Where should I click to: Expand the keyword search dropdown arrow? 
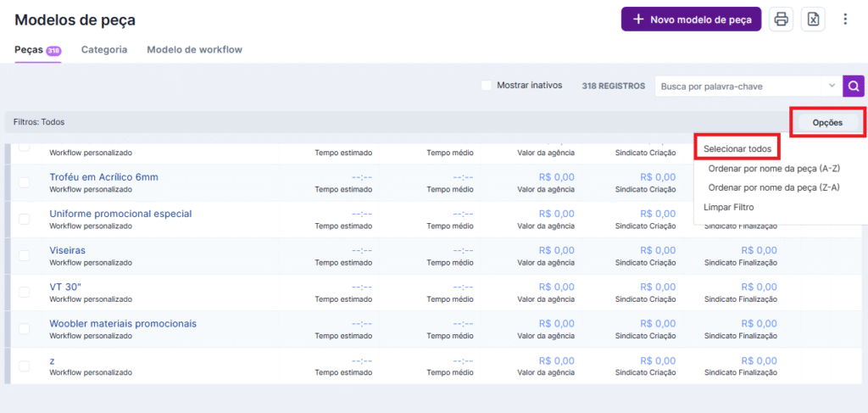pyautogui.click(x=832, y=86)
